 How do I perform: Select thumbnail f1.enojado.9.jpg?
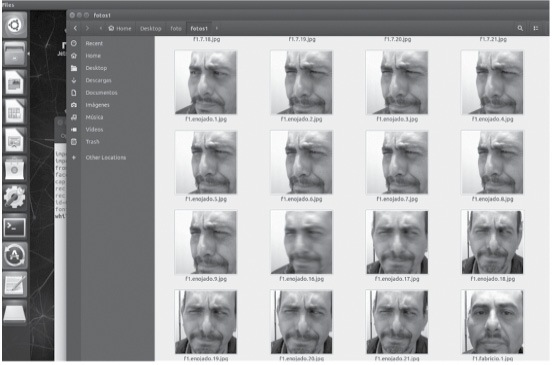click(x=206, y=242)
